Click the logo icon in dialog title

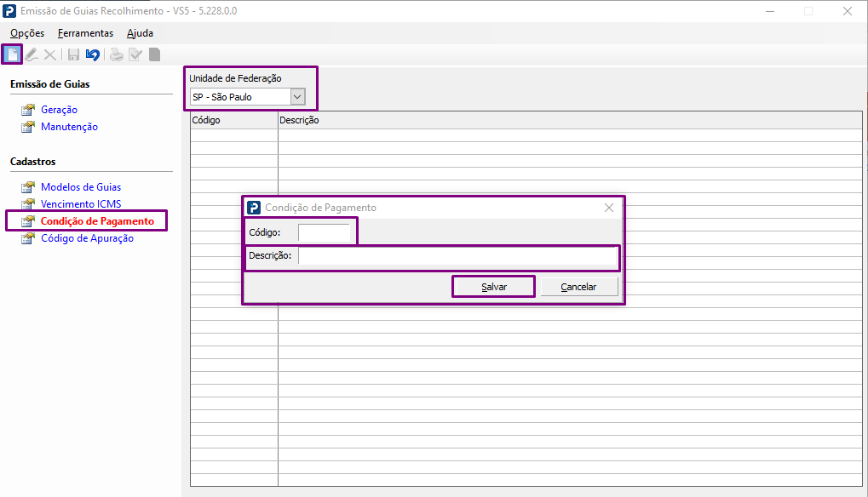[x=254, y=208]
